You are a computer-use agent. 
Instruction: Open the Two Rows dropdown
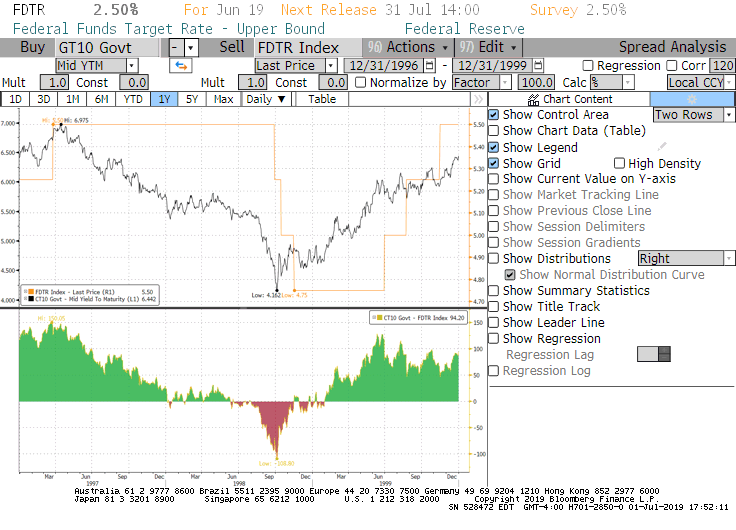693,115
